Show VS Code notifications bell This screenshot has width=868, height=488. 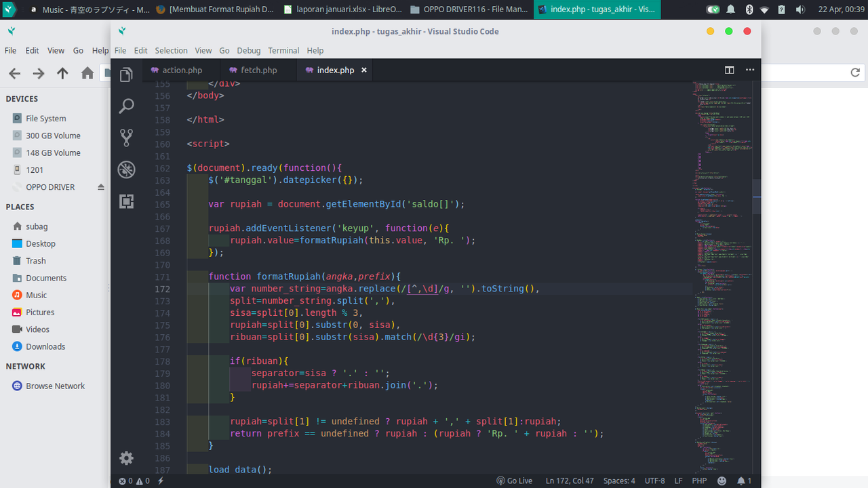tap(744, 481)
